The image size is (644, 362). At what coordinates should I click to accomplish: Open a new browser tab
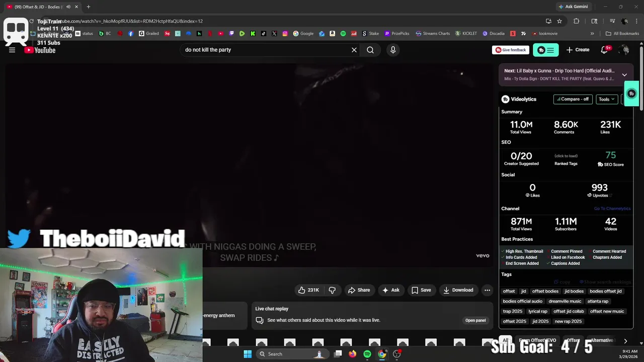[88, 7]
